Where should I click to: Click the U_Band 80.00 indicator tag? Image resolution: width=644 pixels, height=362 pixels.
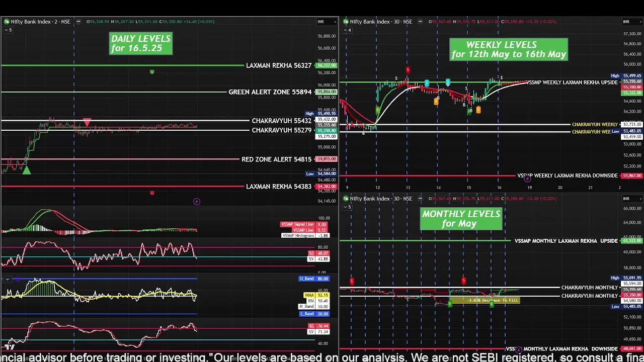tap(314, 279)
